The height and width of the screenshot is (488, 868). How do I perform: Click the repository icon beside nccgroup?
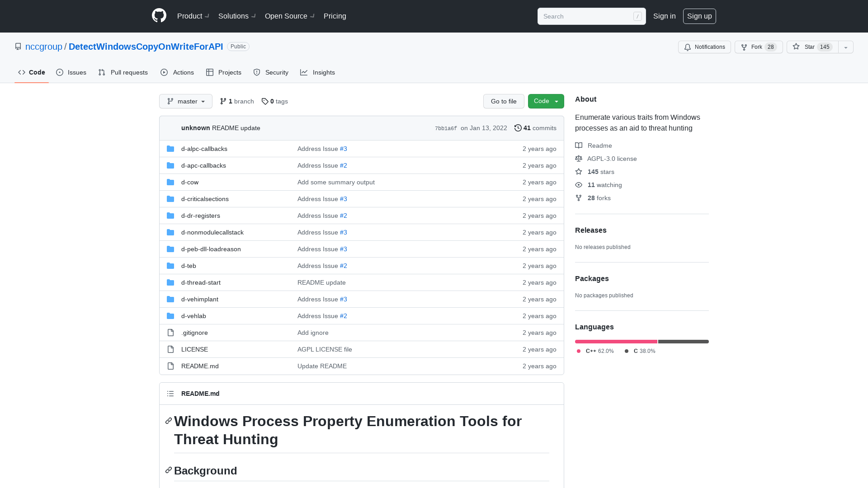[x=18, y=47]
